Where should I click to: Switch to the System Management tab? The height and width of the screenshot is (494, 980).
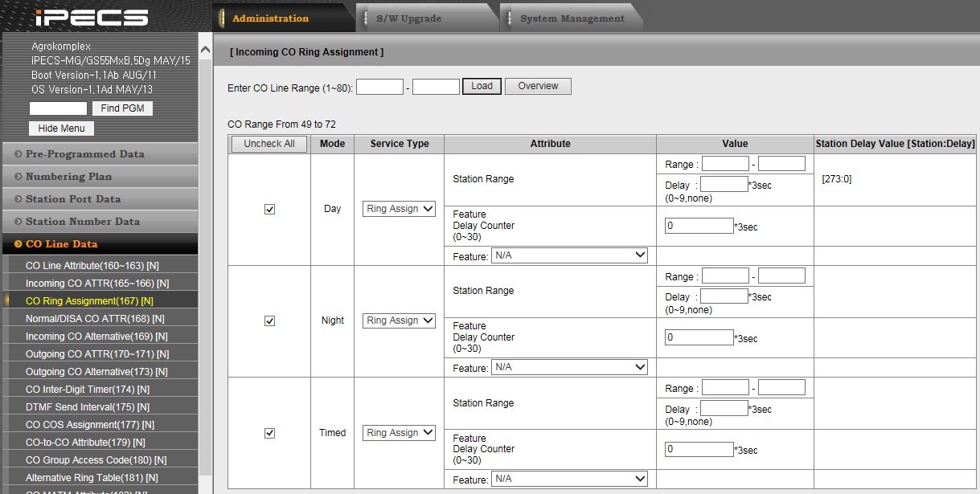click(x=572, y=18)
